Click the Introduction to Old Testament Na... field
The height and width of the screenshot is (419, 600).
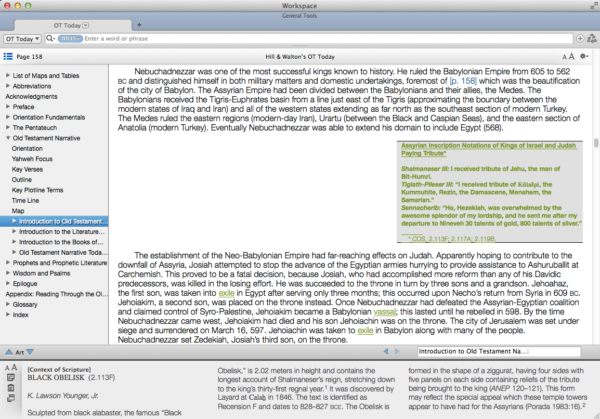click(499, 351)
